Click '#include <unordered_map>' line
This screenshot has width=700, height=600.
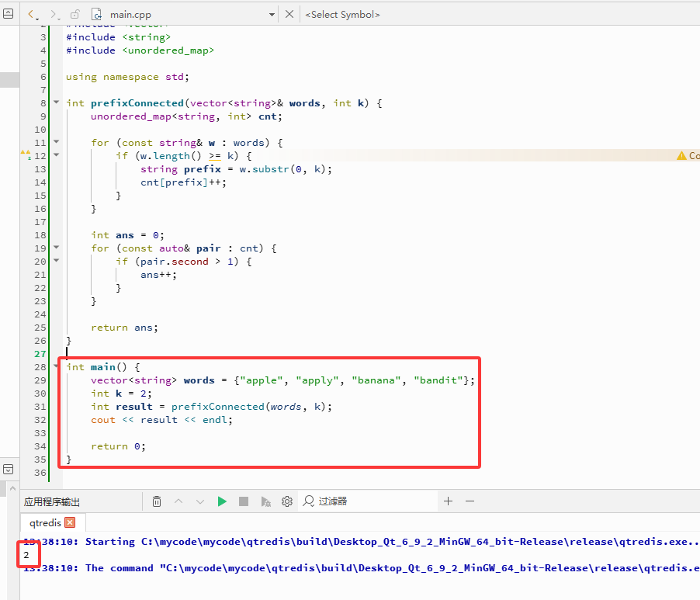coord(140,50)
